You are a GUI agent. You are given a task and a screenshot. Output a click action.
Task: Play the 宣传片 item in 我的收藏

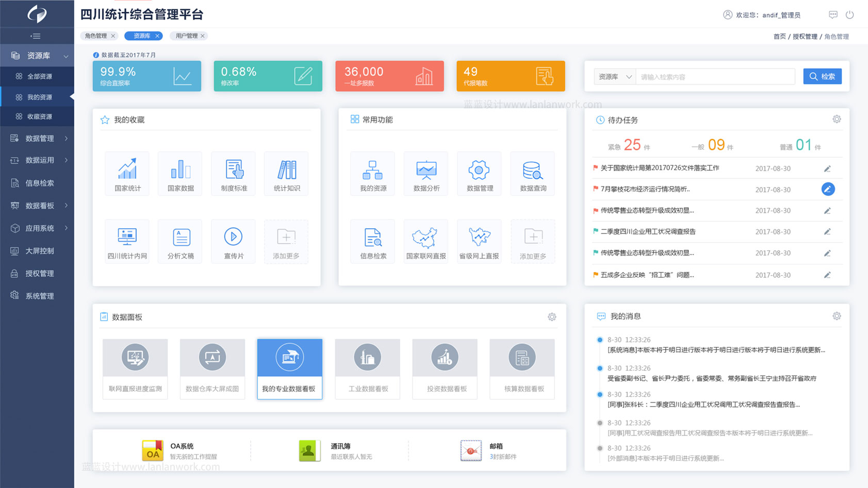coord(233,241)
